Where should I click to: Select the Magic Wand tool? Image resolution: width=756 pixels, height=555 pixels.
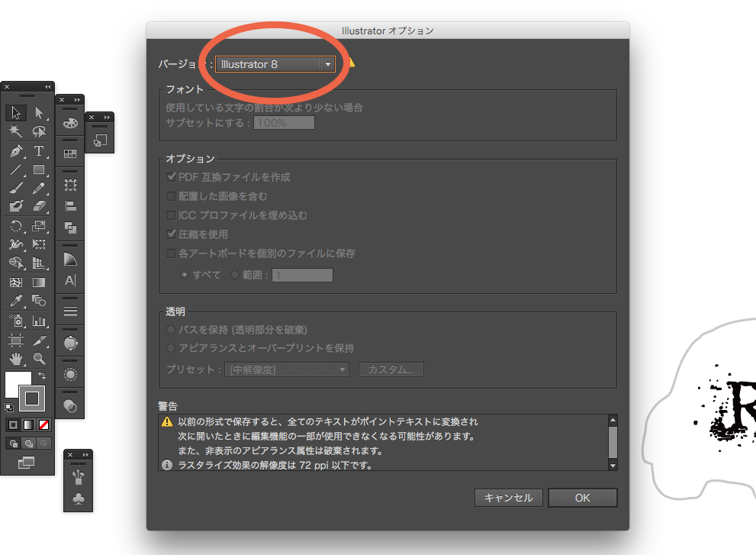click(16, 131)
